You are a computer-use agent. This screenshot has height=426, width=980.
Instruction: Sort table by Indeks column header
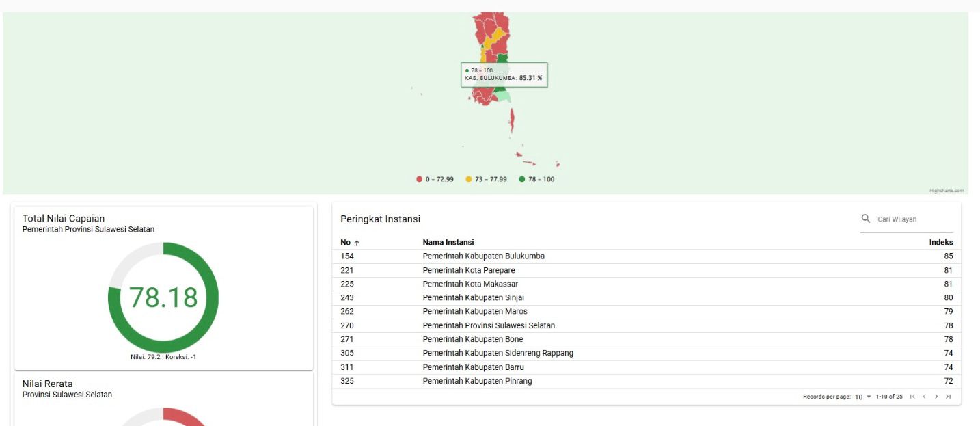(940, 242)
